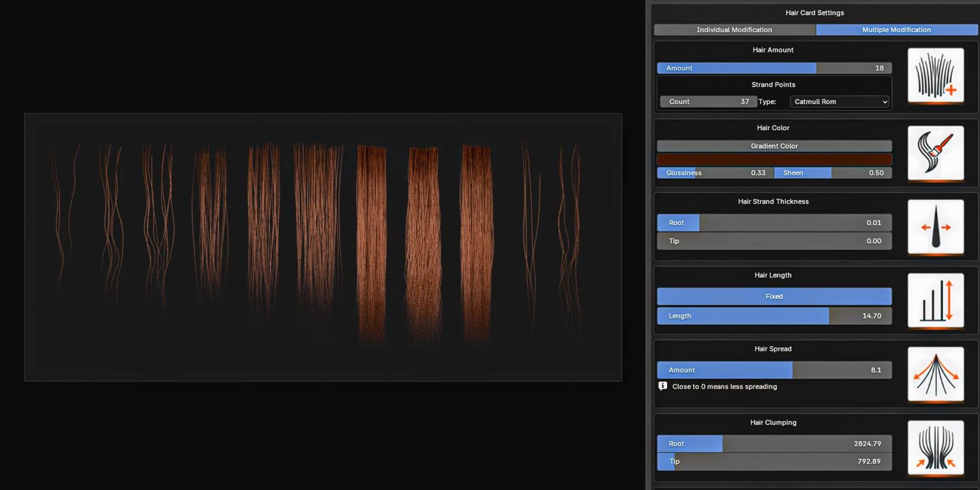Adjust the Glossiness slider
980x490 pixels.
715,173
